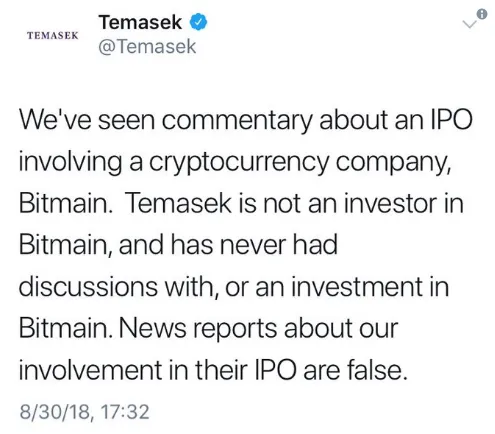Click 'investment' on the discussions line
495x434 pixels.
[357, 287]
